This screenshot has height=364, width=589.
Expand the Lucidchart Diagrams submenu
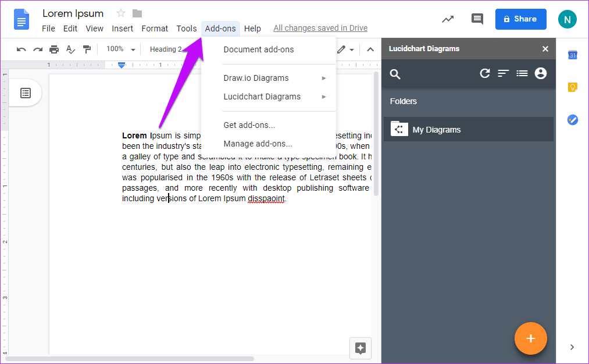coord(269,97)
